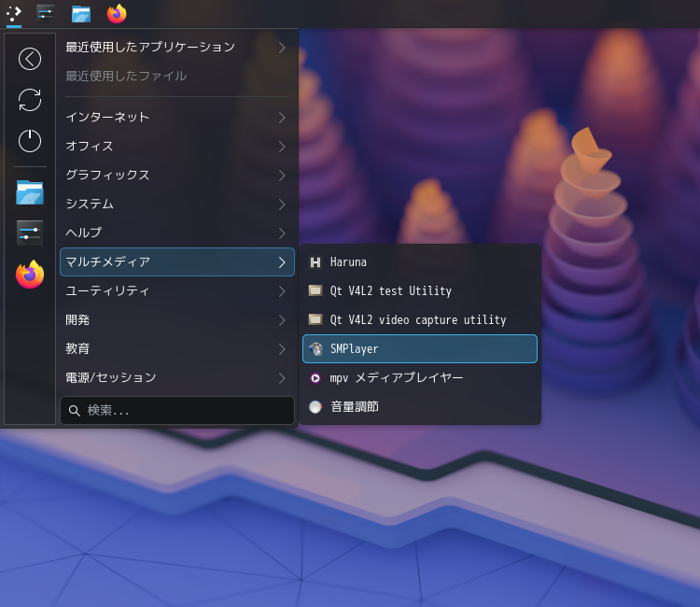Select 音量調節 entry
The image size is (700, 607).
[420, 407]
